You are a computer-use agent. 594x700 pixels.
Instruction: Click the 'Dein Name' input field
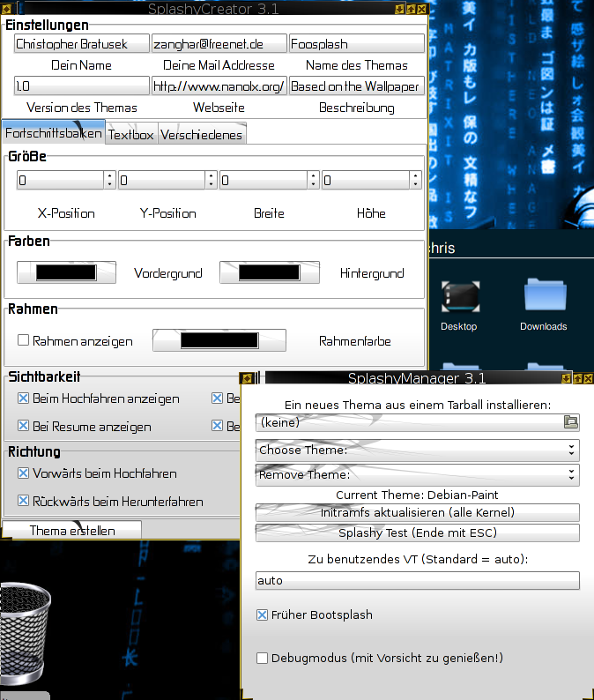(x=82, y=44)
